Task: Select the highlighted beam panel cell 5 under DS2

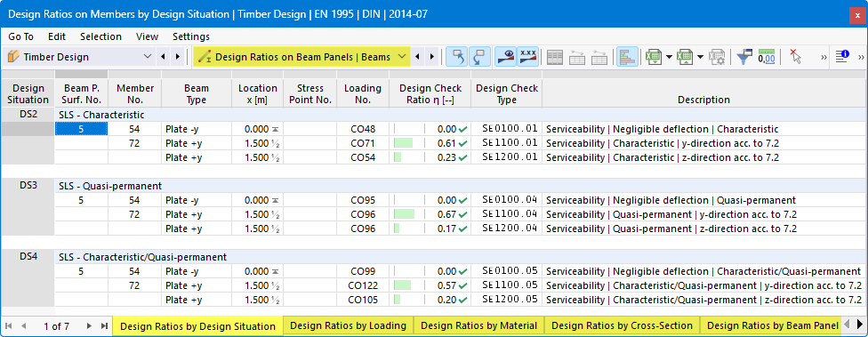Action: click(82, 129)
